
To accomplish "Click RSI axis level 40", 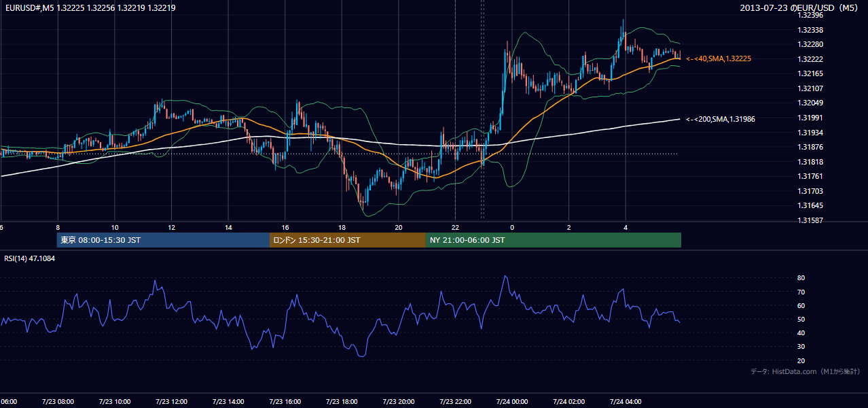I will pyautogui.click(x=801, y=333).
